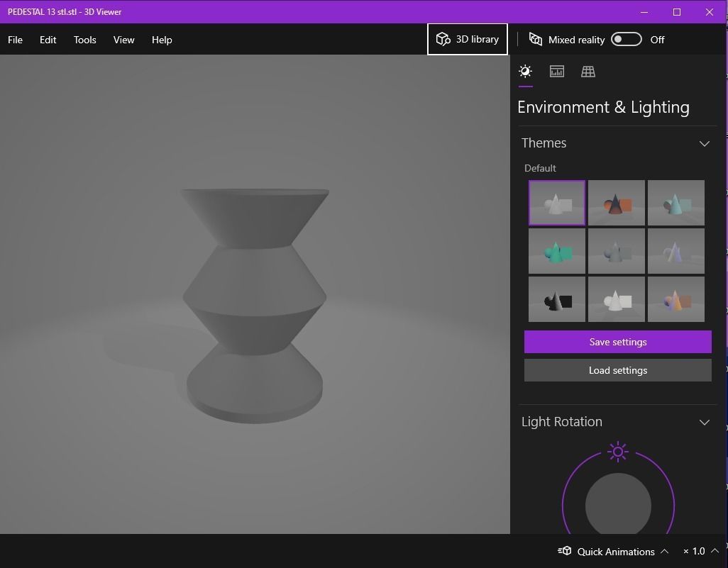Open the Grid & Views tab icon
Image resolution: width=728 pixels, height=568 pixels.
[x=588, y=72]
